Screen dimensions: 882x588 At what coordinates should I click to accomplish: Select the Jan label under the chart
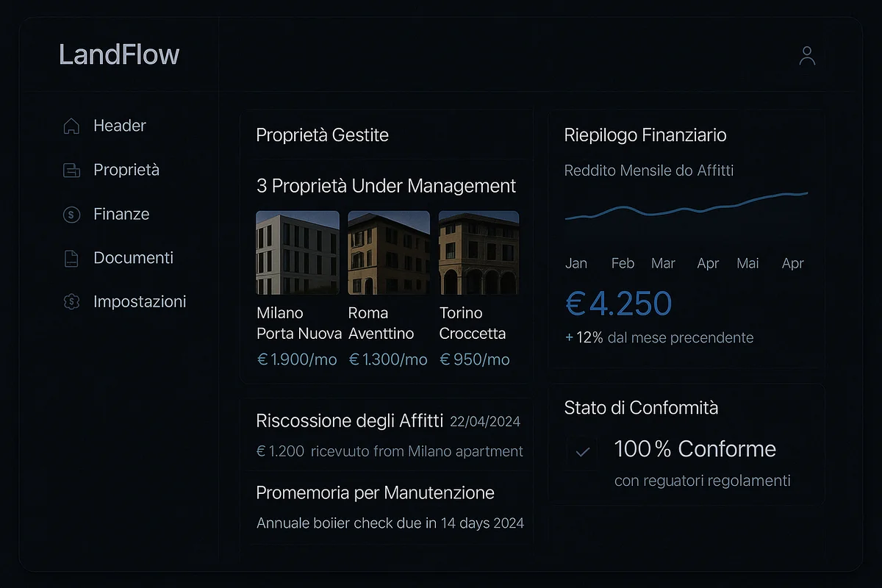[577, 263]
